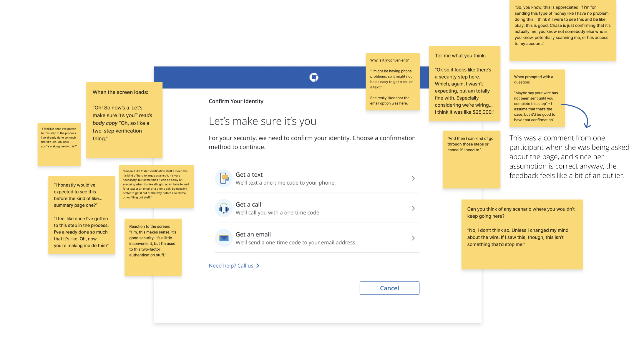This screenshot has width=644, height=361.
Task: Select the outlier comment text block
Action: [x=569, y=157]
